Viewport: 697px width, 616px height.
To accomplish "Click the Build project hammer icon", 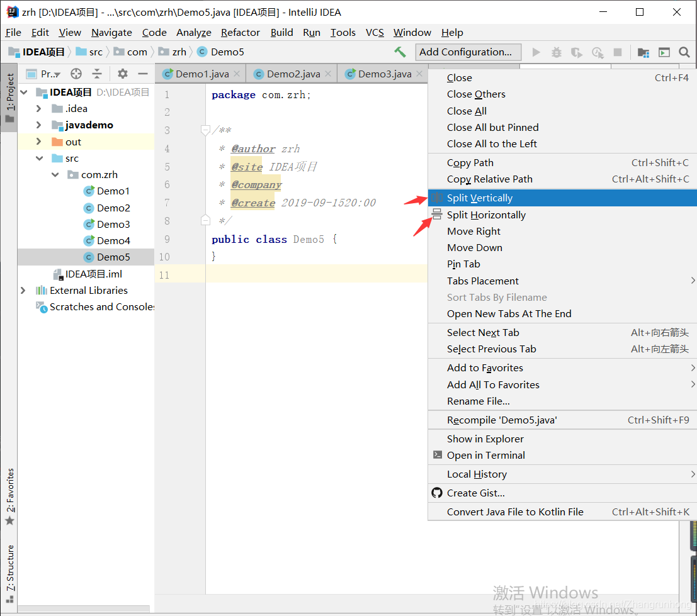I will [x=400, y=52].
